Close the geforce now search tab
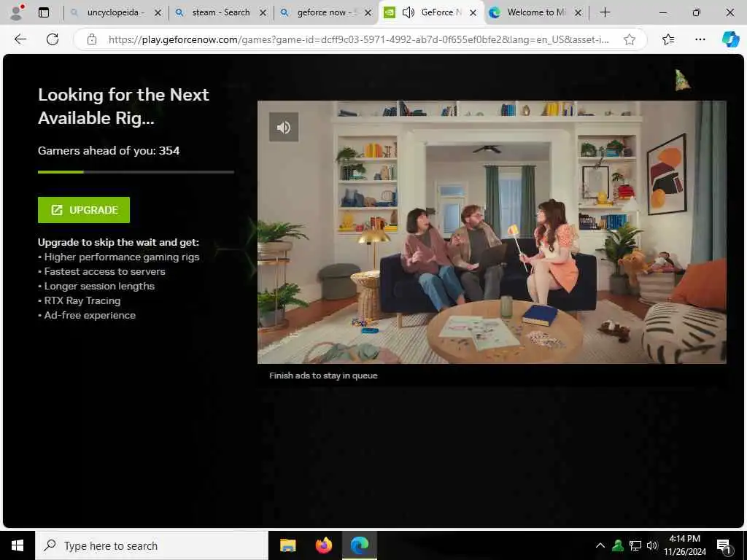The image size is (747, 560). coord(368,13)
